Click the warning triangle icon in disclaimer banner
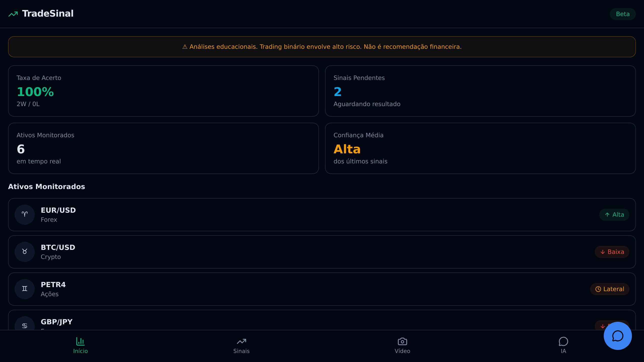 tap(185, 47)
